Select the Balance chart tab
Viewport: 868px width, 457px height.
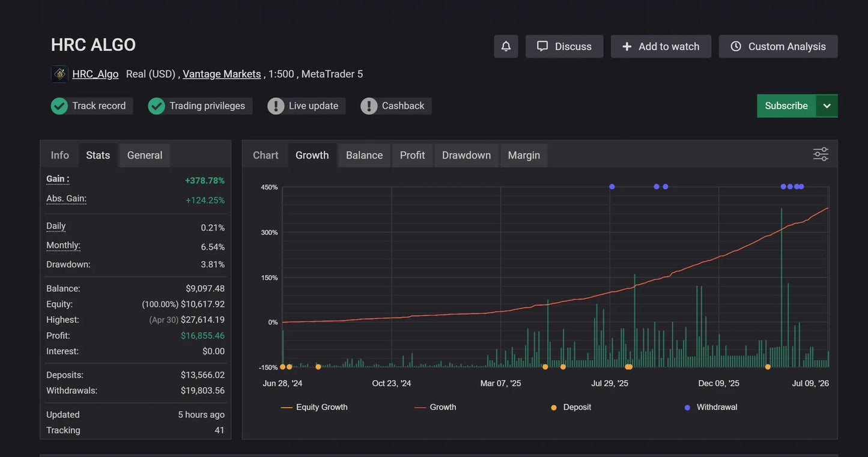click(364, 155)
